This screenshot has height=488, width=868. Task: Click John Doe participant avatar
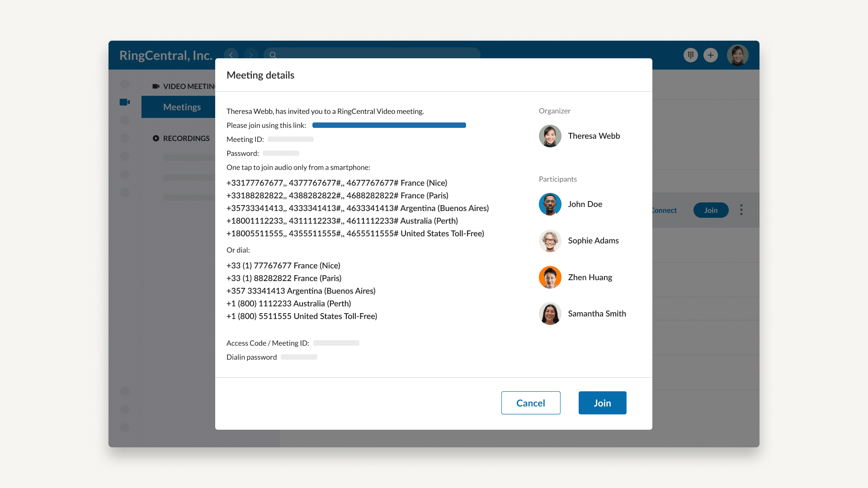coord(550,204)
